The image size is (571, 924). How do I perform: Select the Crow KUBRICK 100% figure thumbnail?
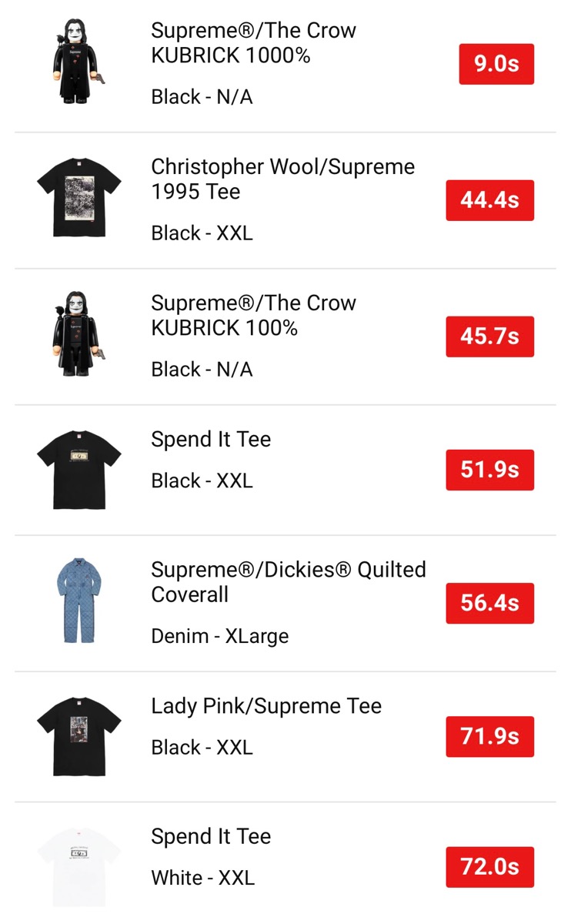pos(79,334)
